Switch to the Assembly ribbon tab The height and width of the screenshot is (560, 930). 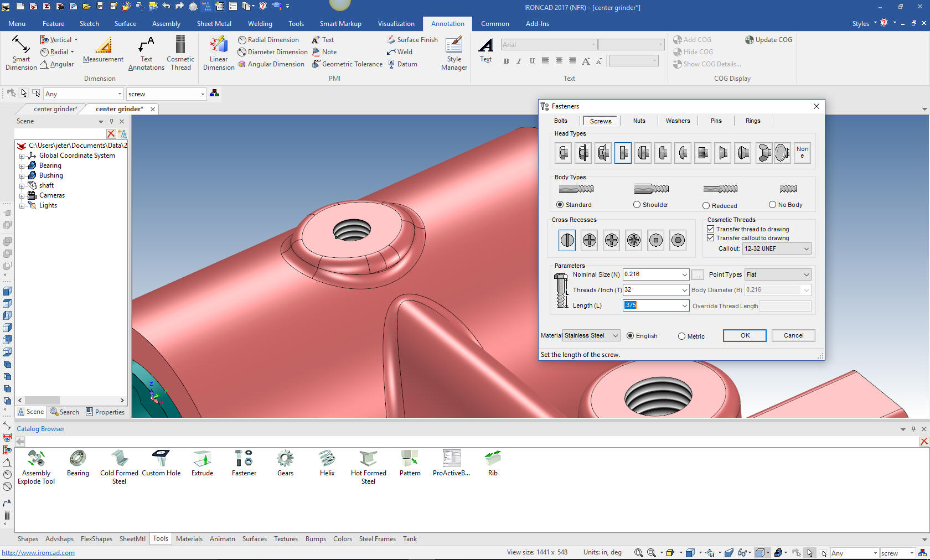coord(166,24)
